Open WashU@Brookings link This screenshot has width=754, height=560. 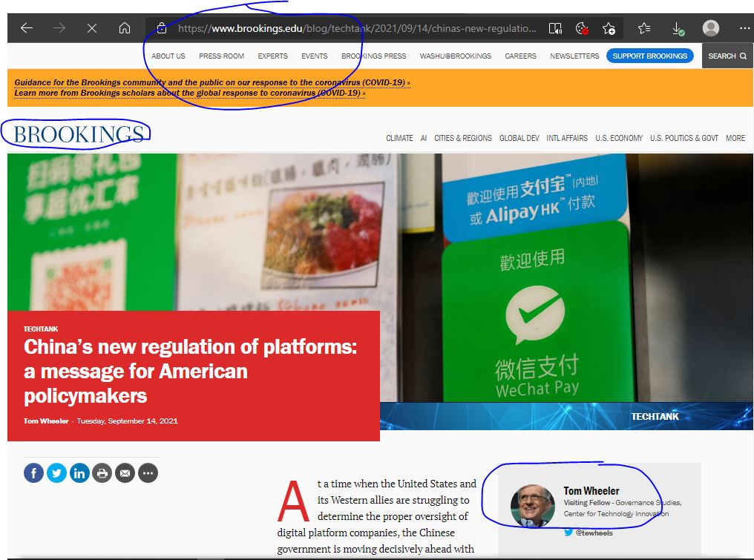tap(456, 56)
